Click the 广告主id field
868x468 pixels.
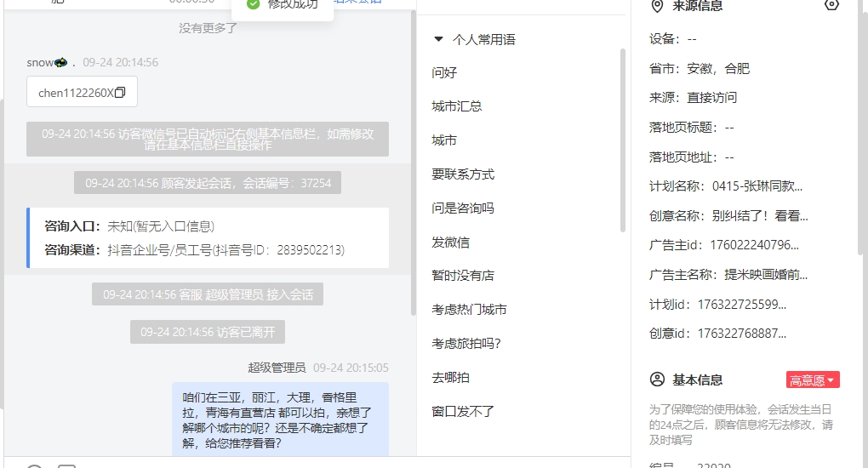[x=724, y=245]
